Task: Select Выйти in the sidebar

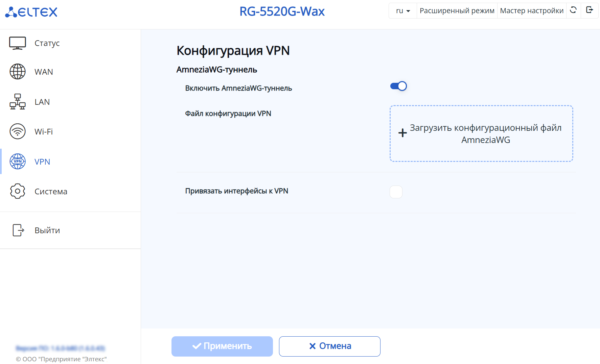Action: click(47, 230)
